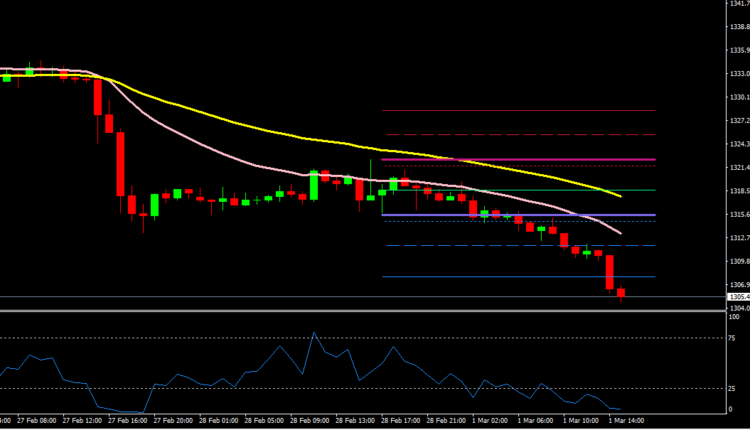750x430 pixels.
Task: Click the last red candle on chart
Action: [x=621, y=293]
